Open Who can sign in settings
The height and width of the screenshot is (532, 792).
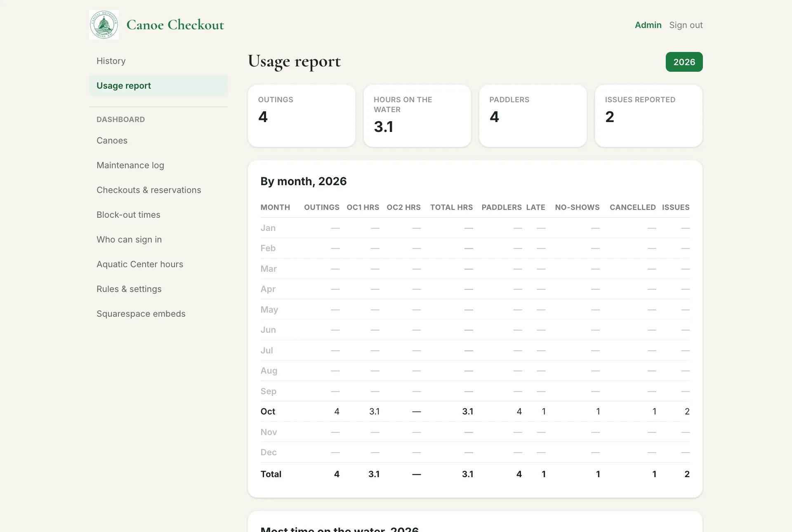coord(158,240)
